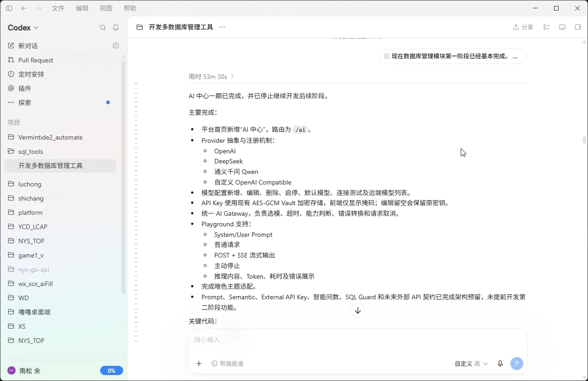Open the 文件 menu

click(x=58, y=8)
